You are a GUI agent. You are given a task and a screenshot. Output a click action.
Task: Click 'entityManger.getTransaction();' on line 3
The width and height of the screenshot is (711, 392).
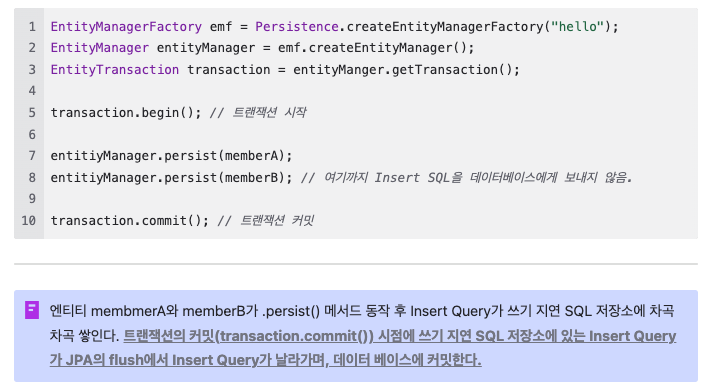pyautogui.click(x=406, y=69)
